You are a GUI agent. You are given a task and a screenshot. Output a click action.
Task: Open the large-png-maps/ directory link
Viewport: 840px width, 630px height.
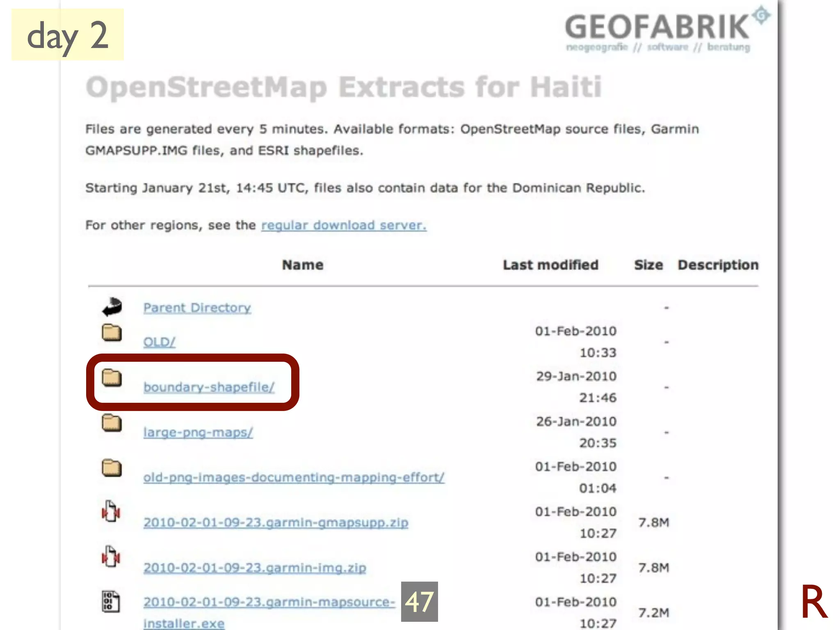pyautogui.click(x=198, y=432)
